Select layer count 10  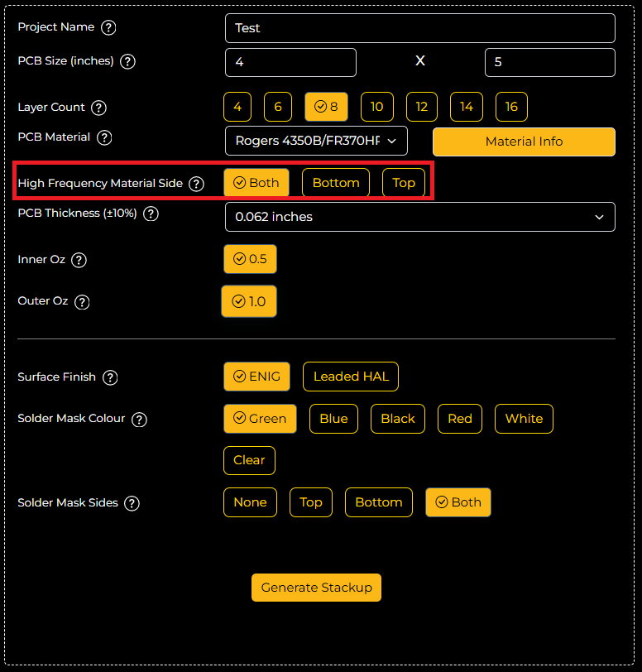(x=376, y=107)
